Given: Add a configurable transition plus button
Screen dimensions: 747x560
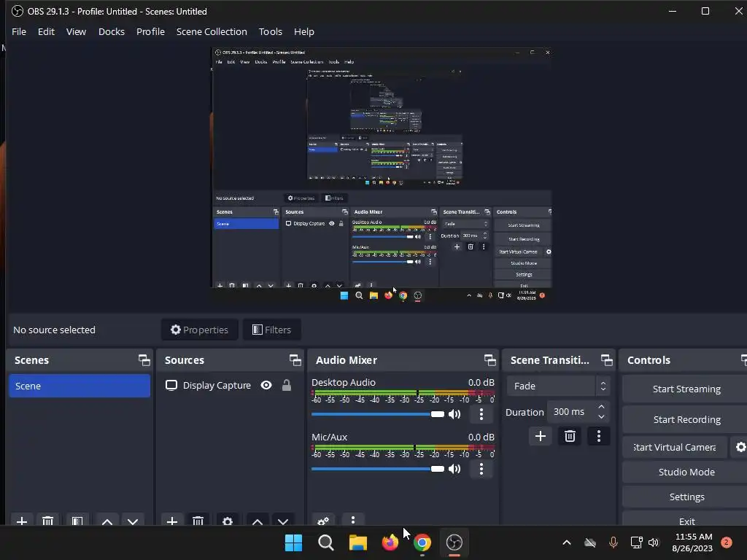Looking at the screenshot, I should (541, 436).
